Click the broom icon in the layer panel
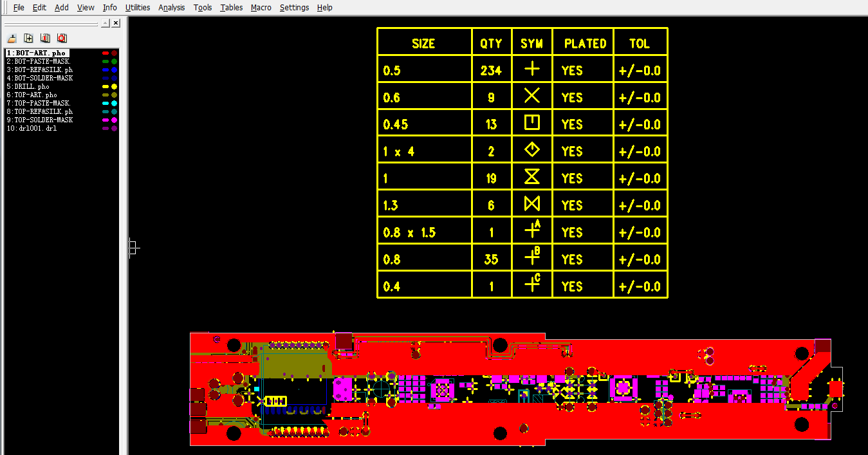This screenshot has height=455, width=868. point(12,38)
